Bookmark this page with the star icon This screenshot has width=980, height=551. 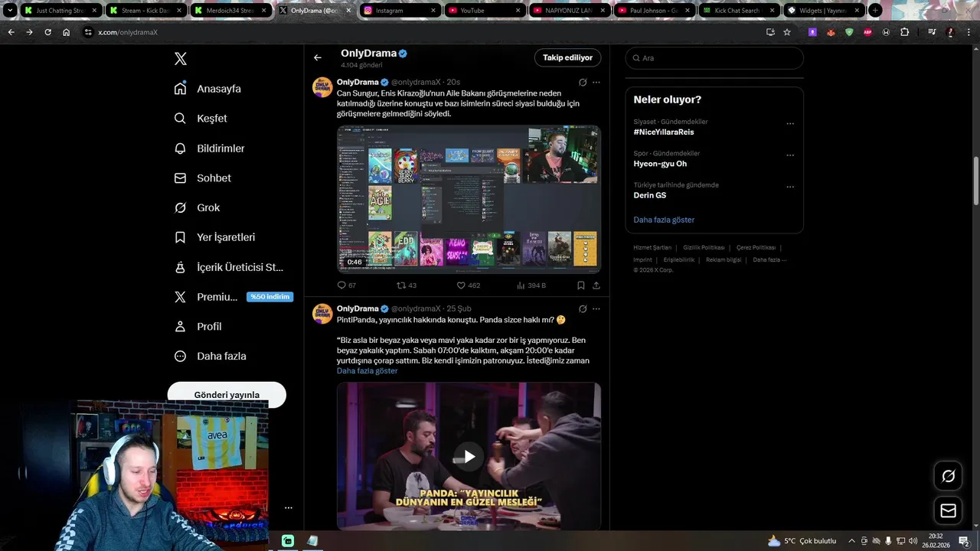787,32
